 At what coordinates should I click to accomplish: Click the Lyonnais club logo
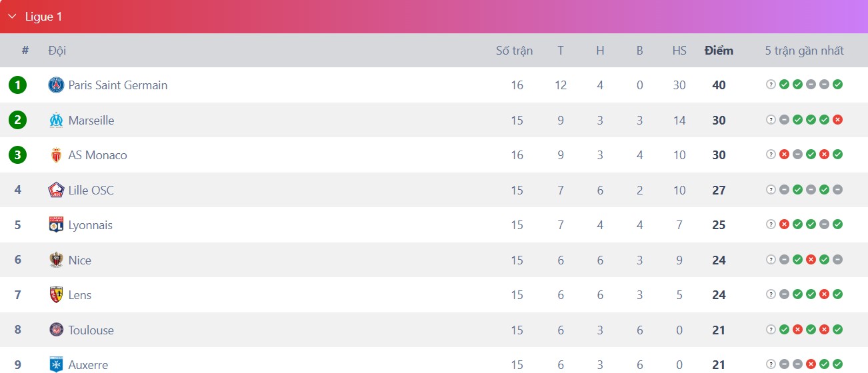pos(56,225)
